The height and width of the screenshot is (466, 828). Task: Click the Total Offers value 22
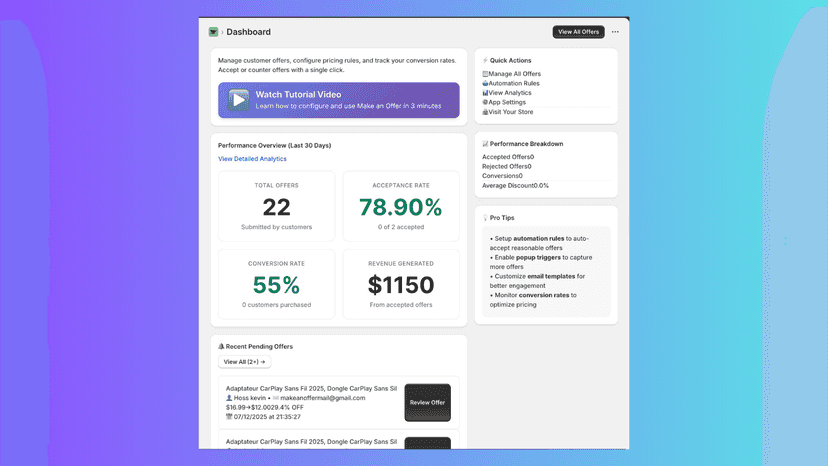pos(276,207)
